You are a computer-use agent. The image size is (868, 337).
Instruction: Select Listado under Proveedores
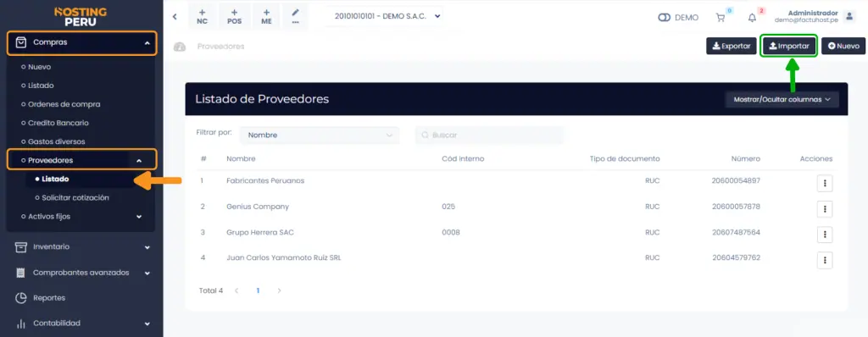tap(55, 179)
